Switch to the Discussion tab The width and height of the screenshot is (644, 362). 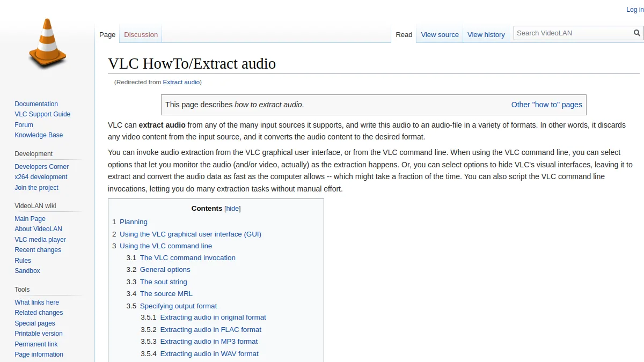tap(141, 35)
